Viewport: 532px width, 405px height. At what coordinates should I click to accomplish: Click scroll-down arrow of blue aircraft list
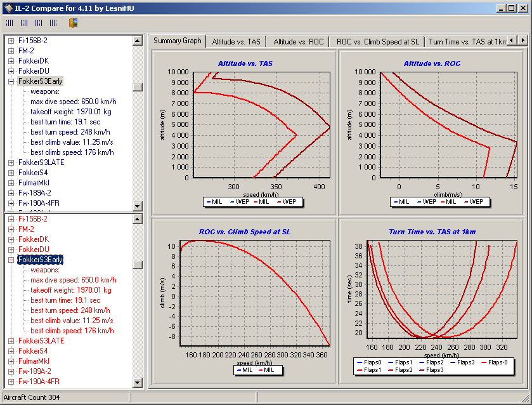pyautogui.click(x=138, y=206)
